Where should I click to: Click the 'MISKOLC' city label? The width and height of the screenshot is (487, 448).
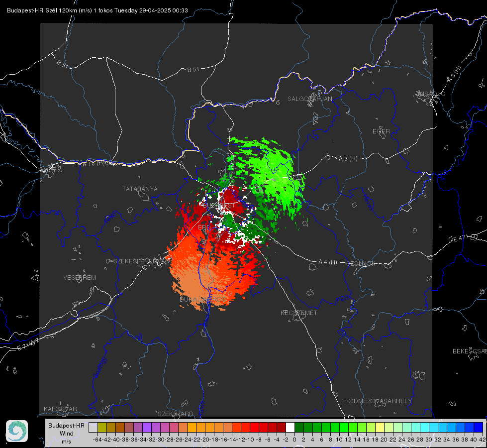(x=431, y=94)
